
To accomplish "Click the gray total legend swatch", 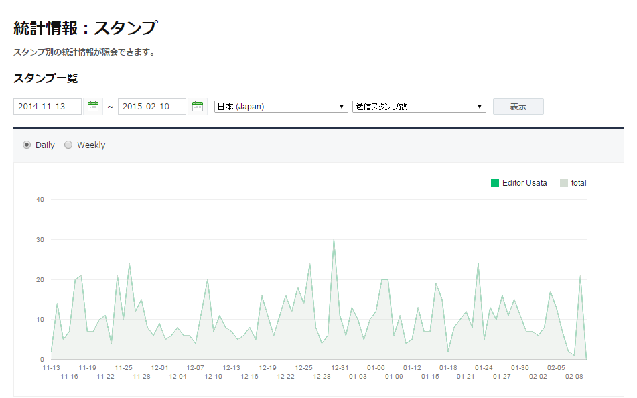I will pos(564,183).
